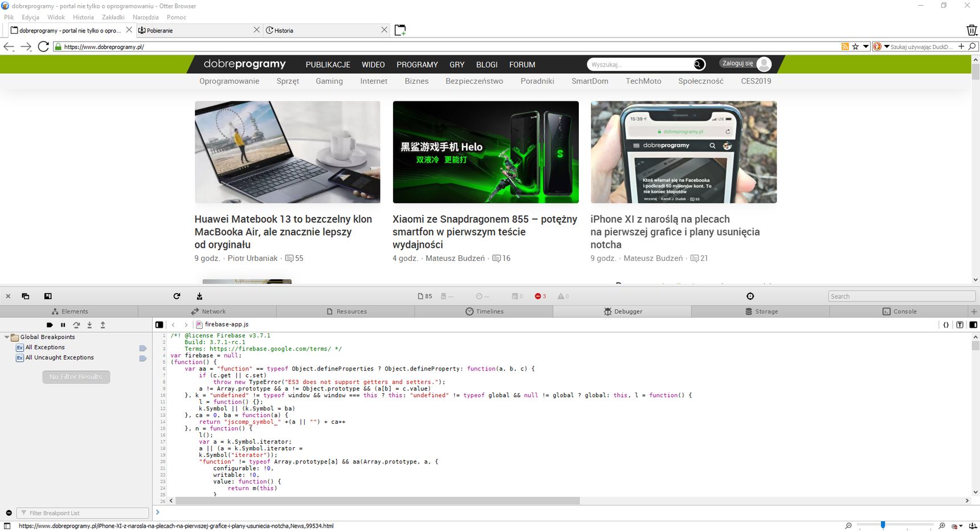Close the dobreprogramy browser tab

(x=129, y=30)
